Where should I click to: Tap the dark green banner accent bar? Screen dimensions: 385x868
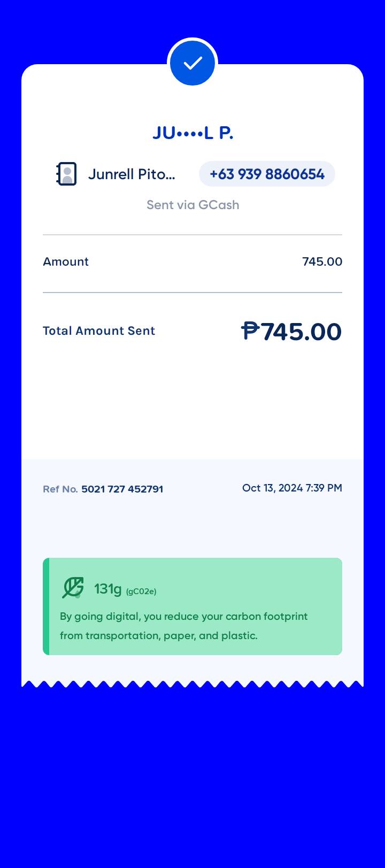click(46, 606)
